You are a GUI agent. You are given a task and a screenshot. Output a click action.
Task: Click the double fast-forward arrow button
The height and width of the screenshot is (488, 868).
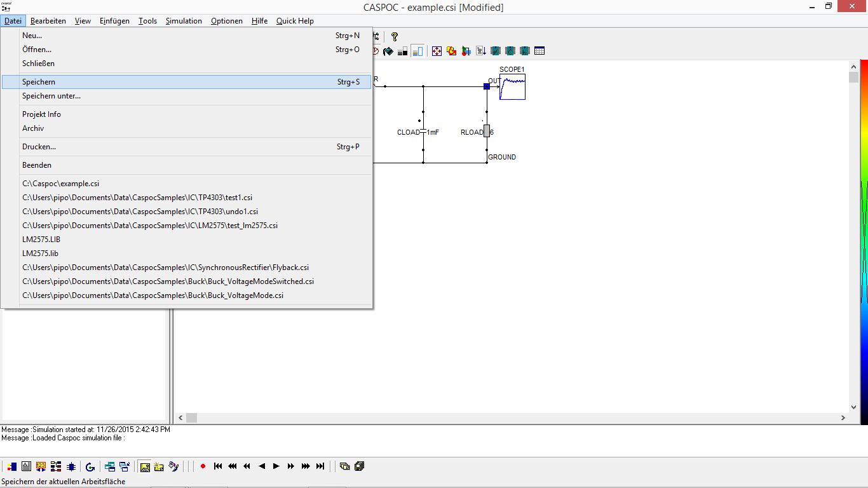(x=290, y=466)
